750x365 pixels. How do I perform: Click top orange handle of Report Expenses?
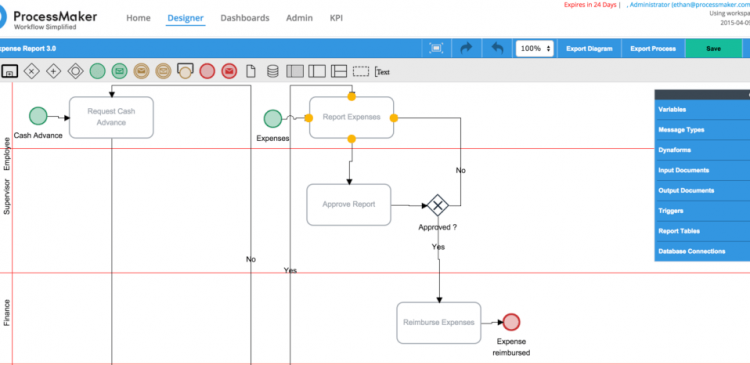tap(352, 97)
